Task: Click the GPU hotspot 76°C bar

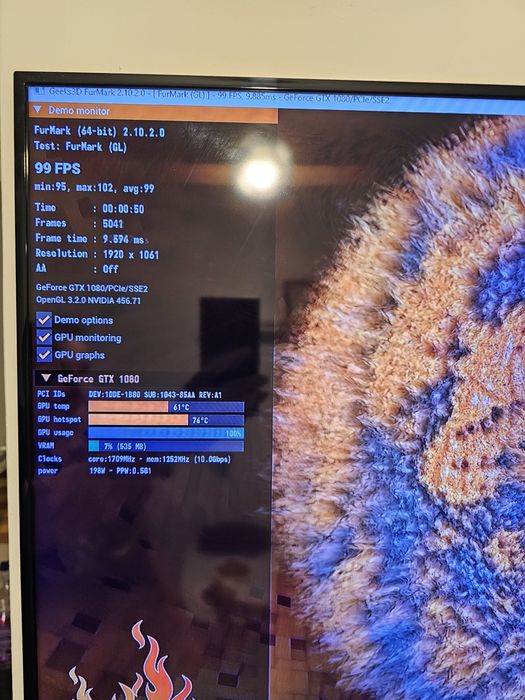Action: (x=166, y=420)
